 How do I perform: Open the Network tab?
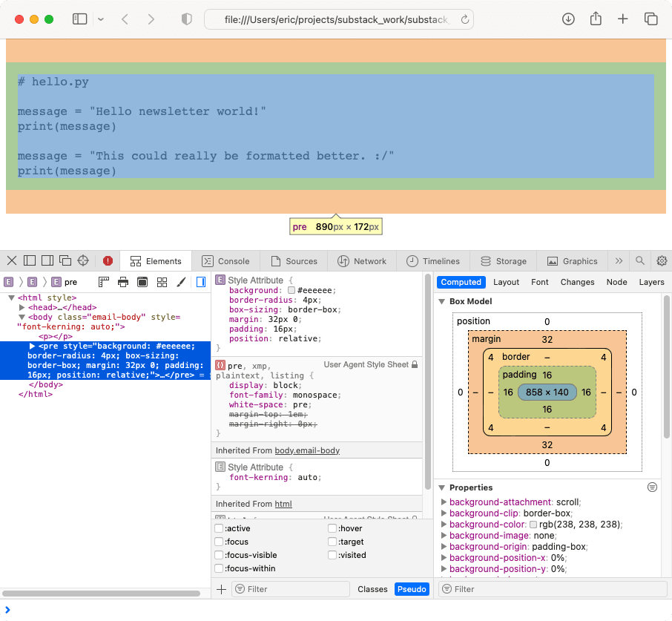point(362,261)
